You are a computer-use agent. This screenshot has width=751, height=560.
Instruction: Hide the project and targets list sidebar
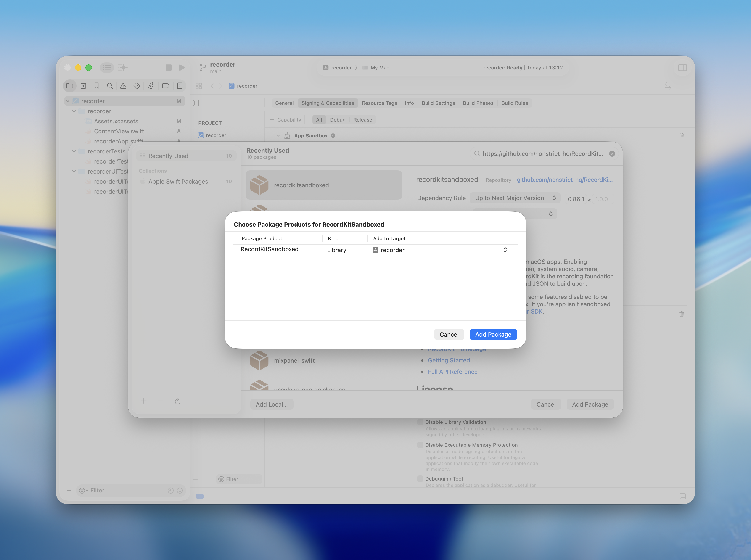point(196,103)
